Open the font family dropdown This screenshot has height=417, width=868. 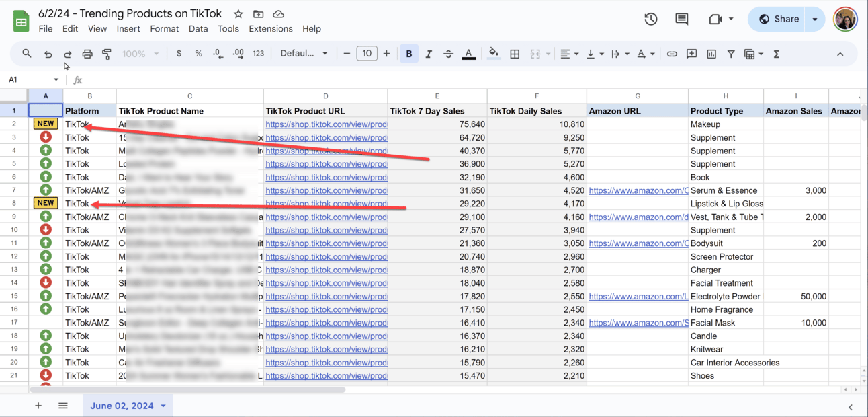point(304,54)
